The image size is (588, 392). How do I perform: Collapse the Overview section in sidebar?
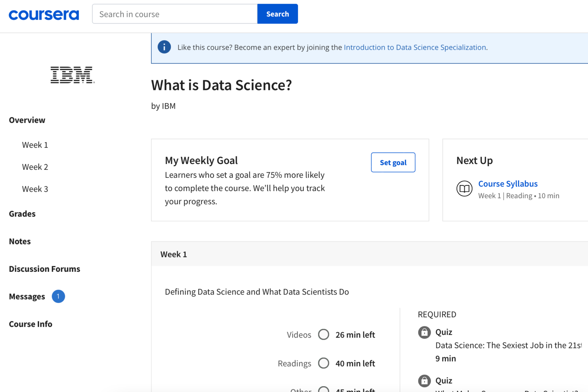coord(27,120)
